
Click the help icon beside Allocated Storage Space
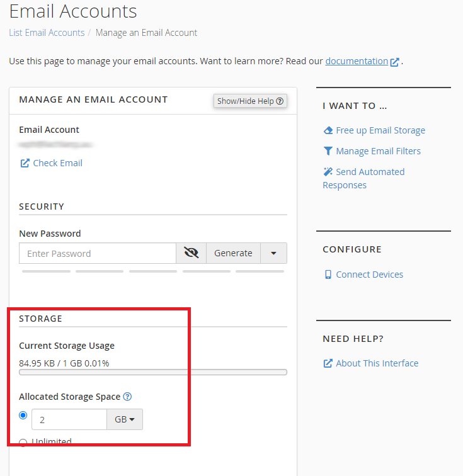pyautogui.click(x=127, y=397)
